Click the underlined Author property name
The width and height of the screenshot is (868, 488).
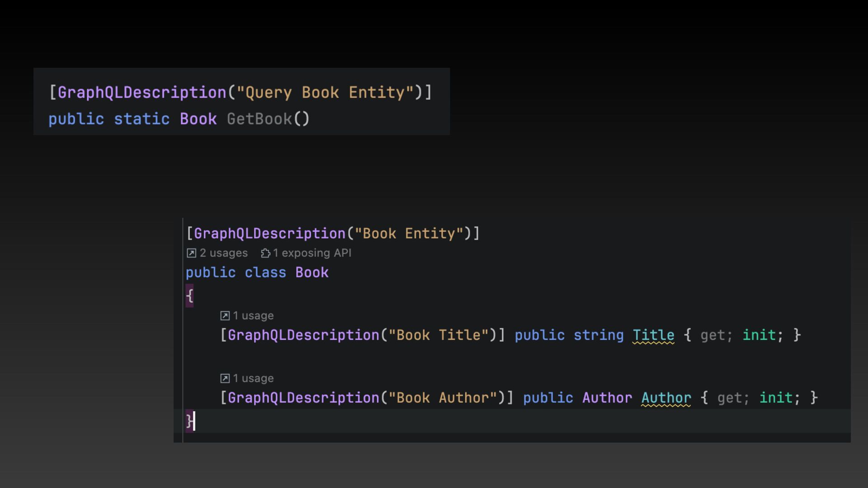coord(666,398)
